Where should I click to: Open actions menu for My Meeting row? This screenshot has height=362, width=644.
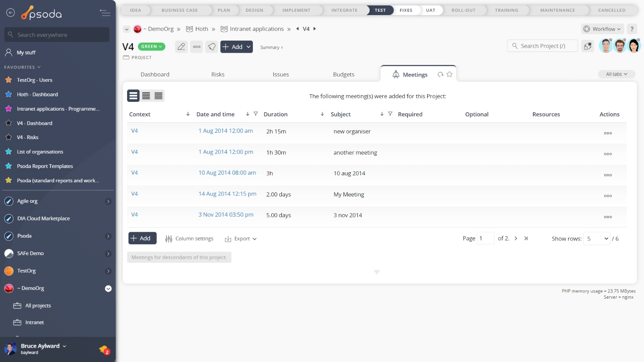click(x=608, y=196)
